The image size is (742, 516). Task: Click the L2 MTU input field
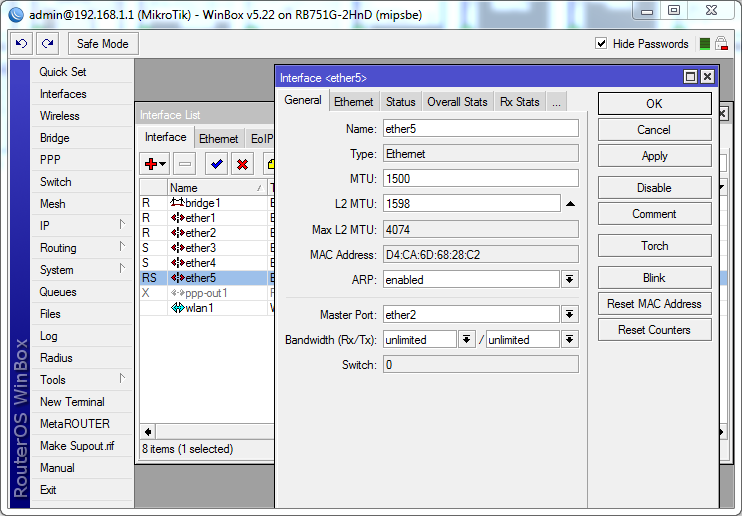(x=472, y=204)
